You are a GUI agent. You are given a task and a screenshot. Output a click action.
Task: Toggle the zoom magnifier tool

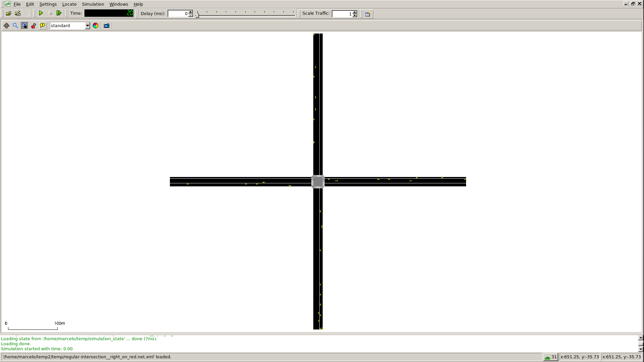[15, 25]
